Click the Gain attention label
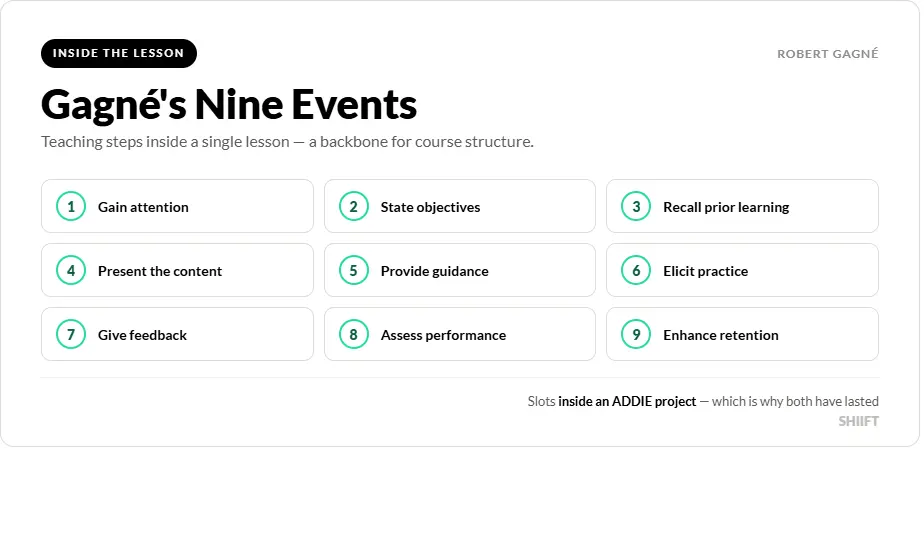The height and width of the screenshot is (540, 924). click(x=143, y=207)
